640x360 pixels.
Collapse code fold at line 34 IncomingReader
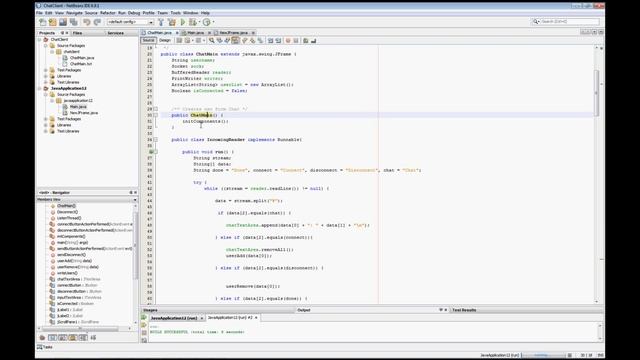click(156, 140)
